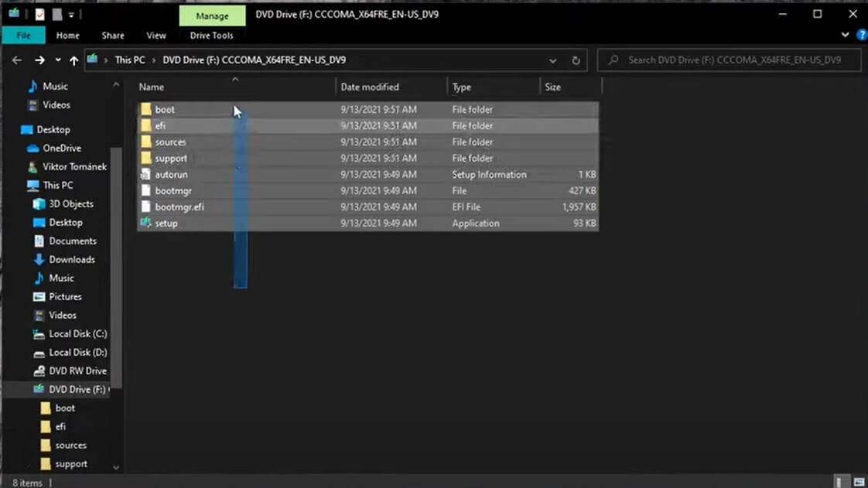Open the Share ribbon tab
Viewport: 868px width, 488px height.
(x=113, y=36)
